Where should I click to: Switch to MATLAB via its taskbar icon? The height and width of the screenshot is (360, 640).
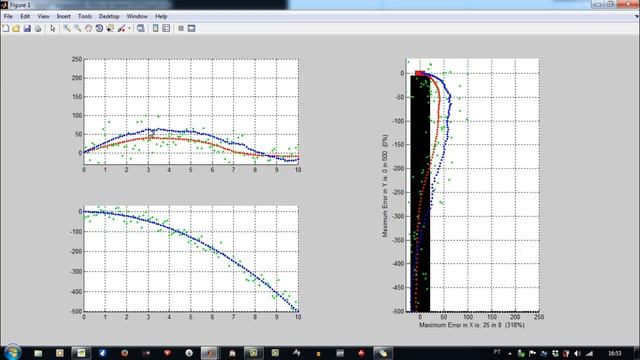pos(210,353)
